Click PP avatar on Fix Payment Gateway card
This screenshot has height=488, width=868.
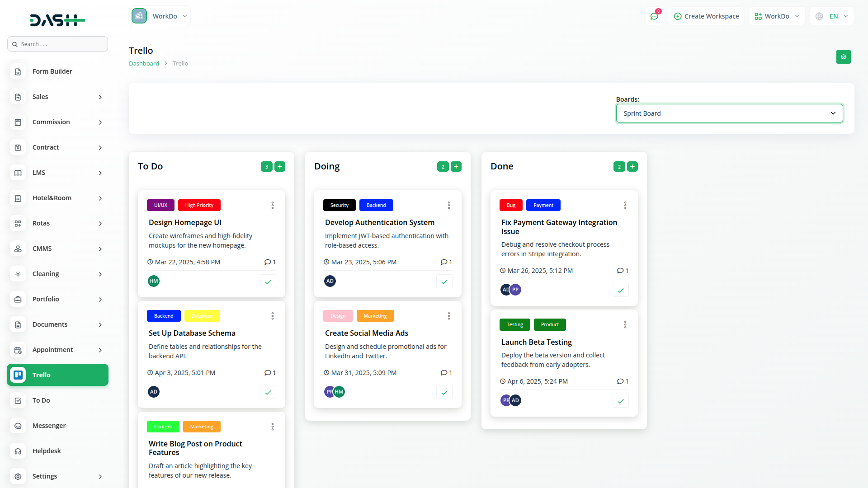click(x=516, y=290)
